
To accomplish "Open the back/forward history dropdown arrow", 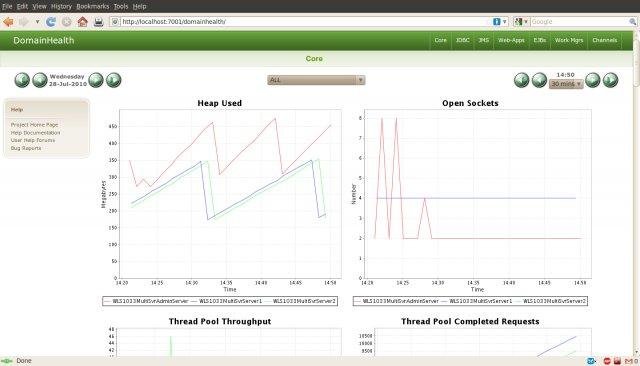I will pyautogui.click(x=37, y=22).
